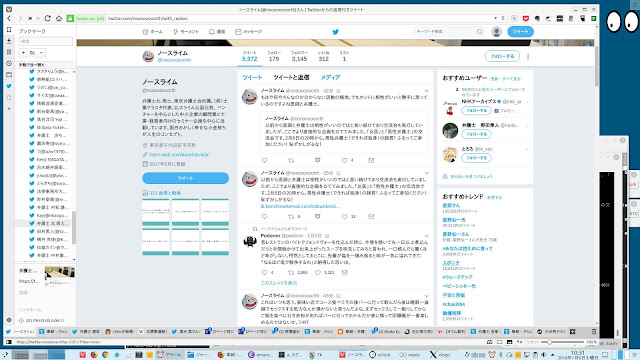
Task: Click このスレッドを表示 link
Action: 279,282
